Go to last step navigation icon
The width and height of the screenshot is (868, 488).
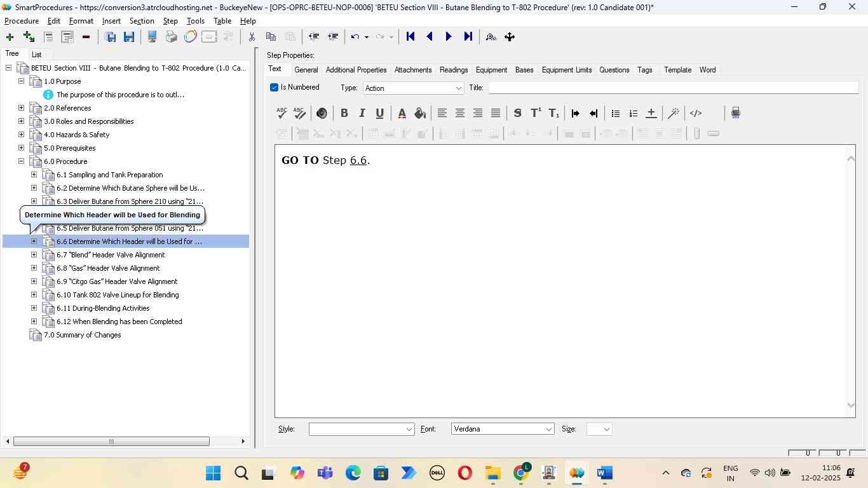(468, 37)
